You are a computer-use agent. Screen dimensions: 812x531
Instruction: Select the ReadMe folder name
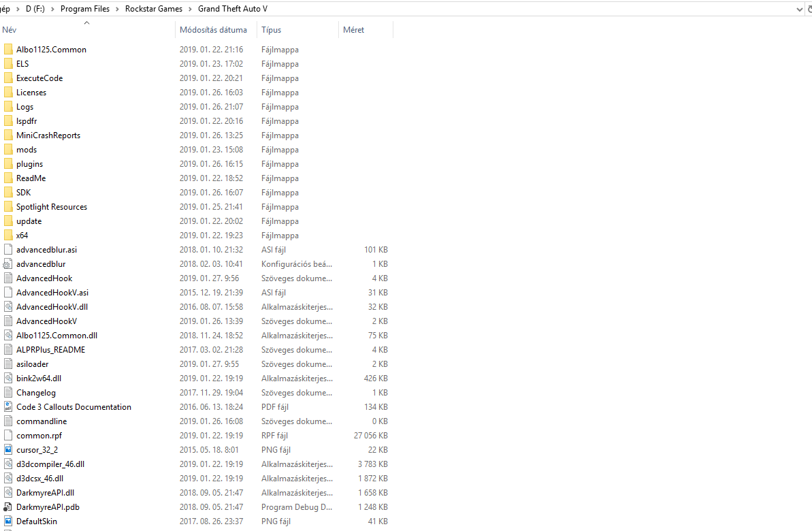point(31,178)
